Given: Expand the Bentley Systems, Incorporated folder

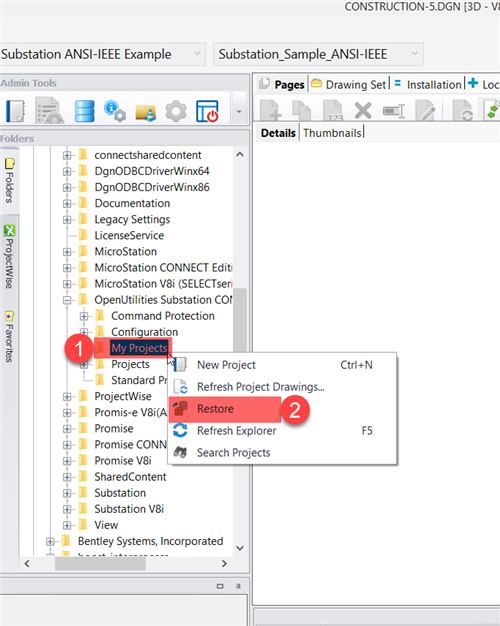Looking at the screenshot, I should click(x=50, y=542).
